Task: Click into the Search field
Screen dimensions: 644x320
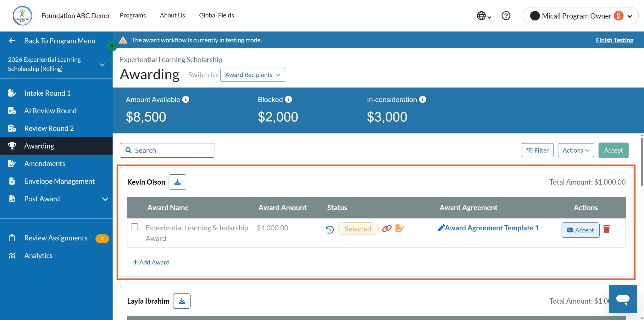Action: [167, 150]
